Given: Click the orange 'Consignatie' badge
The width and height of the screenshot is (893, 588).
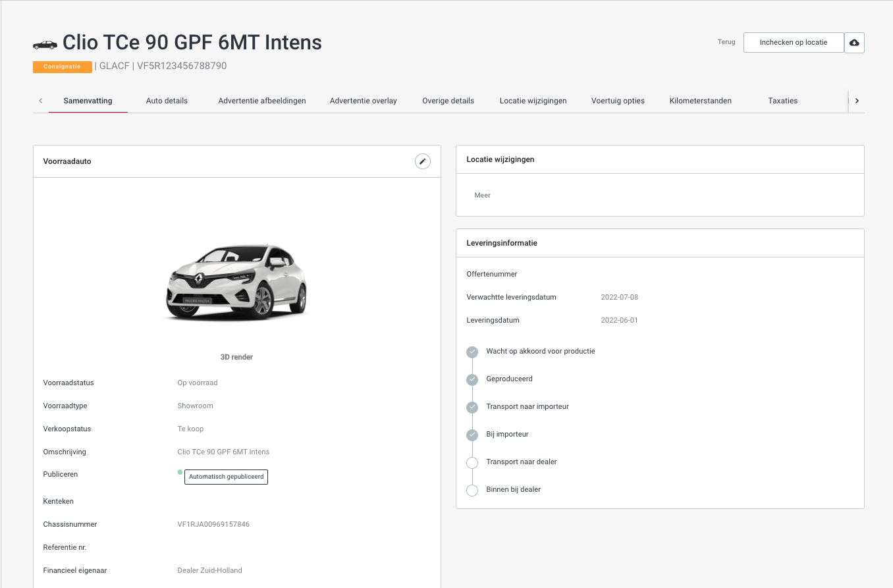Looking at the screenshot, I should pos(63,67).
